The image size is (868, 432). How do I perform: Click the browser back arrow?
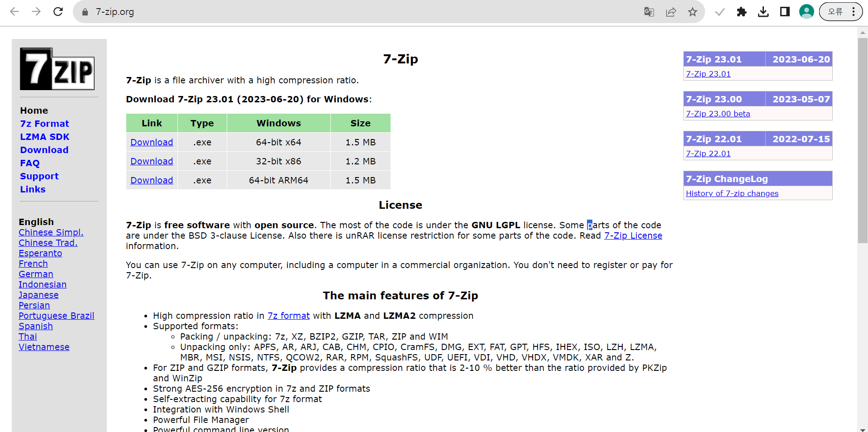pos(14,12)
